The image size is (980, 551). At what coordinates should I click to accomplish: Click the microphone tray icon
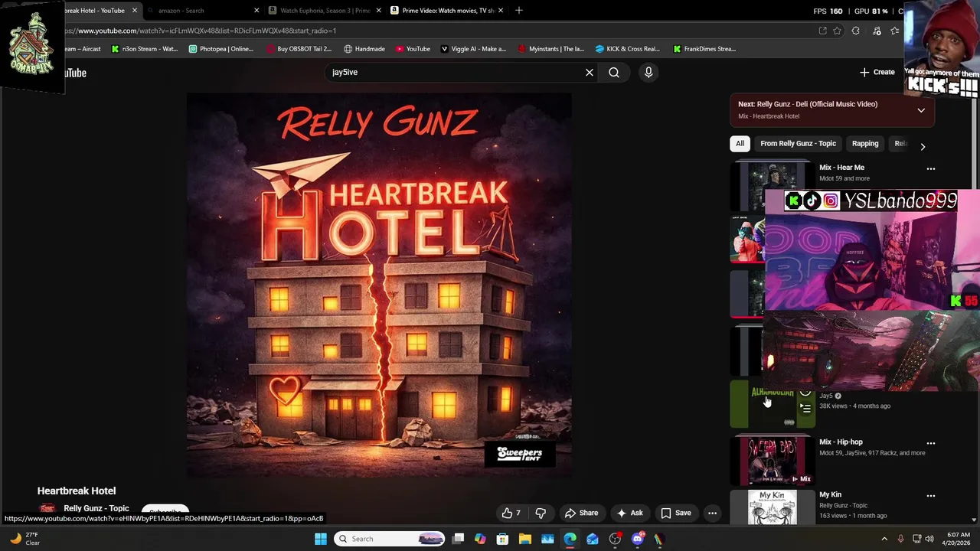tap(900, 539)
